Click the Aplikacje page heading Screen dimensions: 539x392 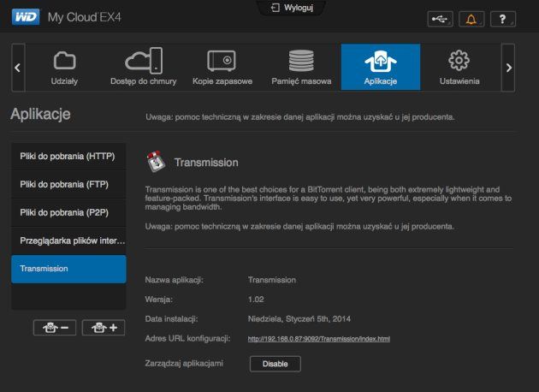click(x=40, y=114)
